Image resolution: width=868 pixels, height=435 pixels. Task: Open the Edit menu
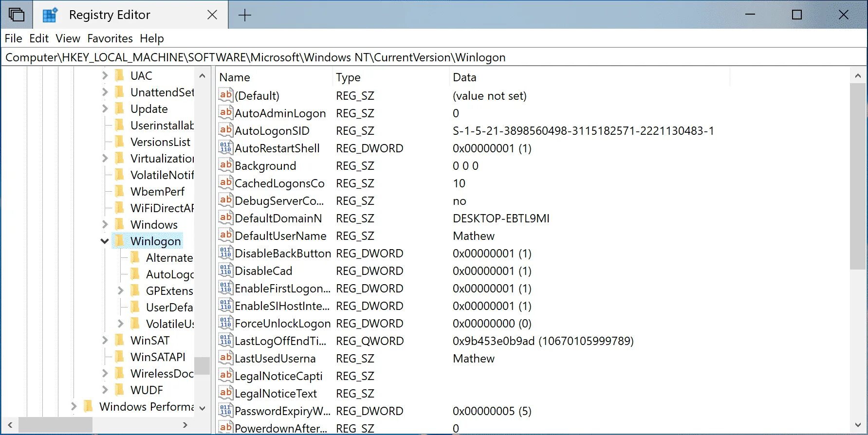(x=39, y=38)
